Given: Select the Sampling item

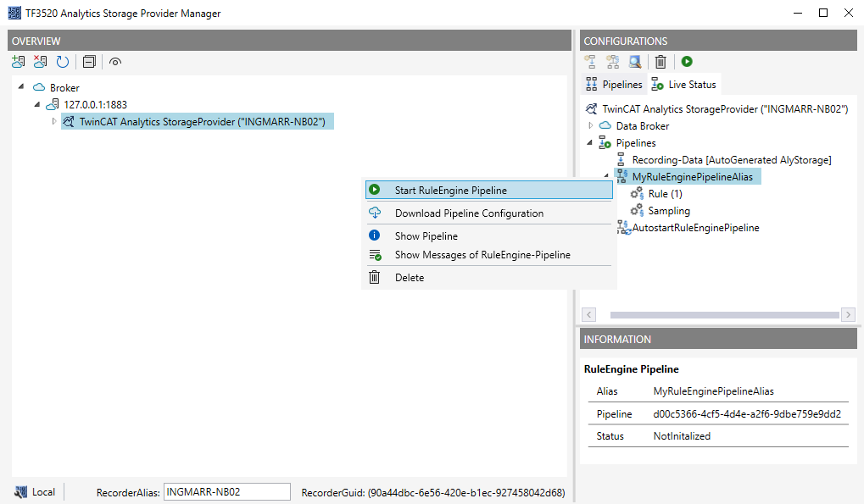Looking at the screenshot, I should coord(669,211).
